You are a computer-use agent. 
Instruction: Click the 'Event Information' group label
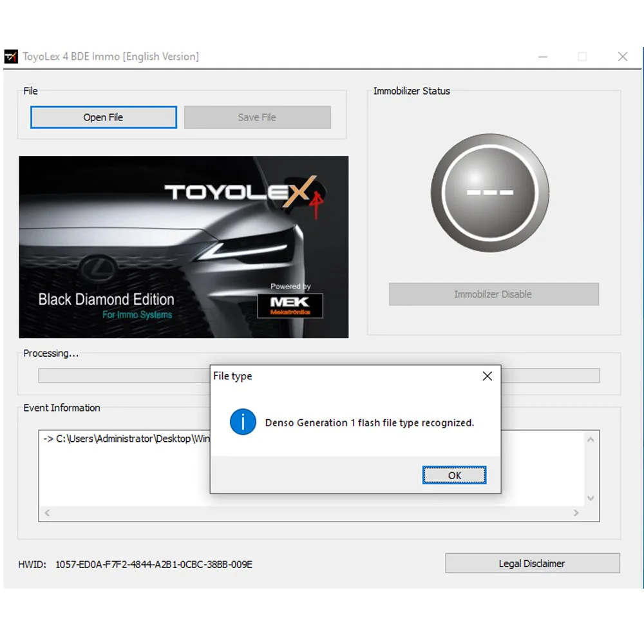(62, 408)
